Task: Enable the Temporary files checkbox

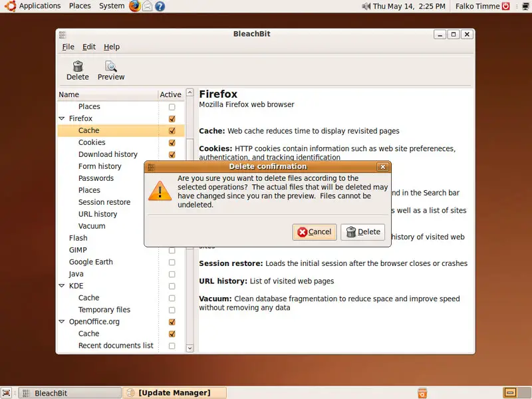Action: (x=172, y=310)
